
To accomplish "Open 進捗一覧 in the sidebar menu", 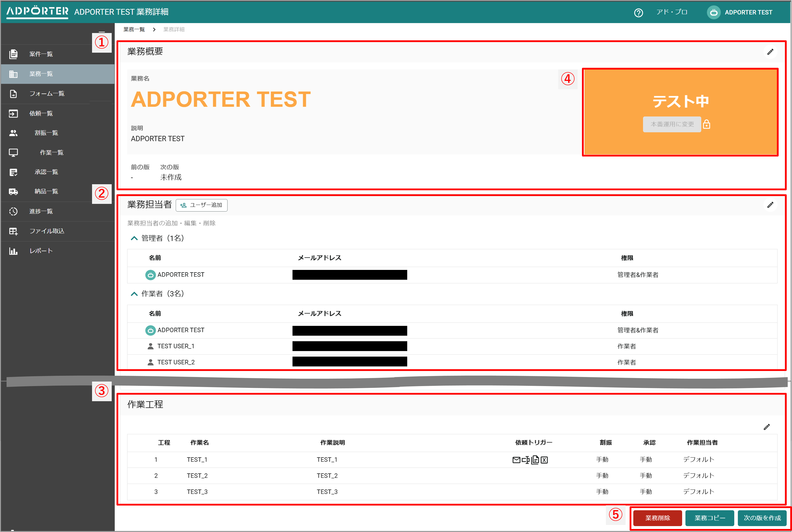I will [x=41, y=211].
